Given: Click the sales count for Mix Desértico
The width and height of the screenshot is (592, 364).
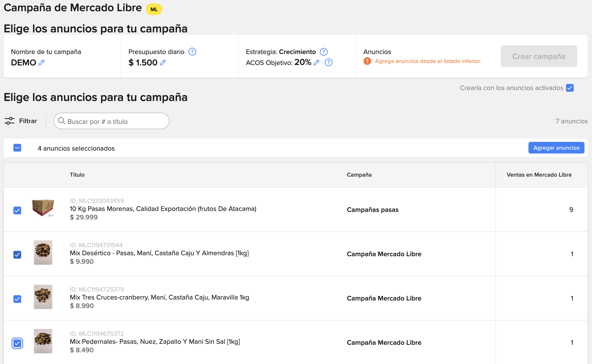Looking at the screenshot, I should pos(572,254).
